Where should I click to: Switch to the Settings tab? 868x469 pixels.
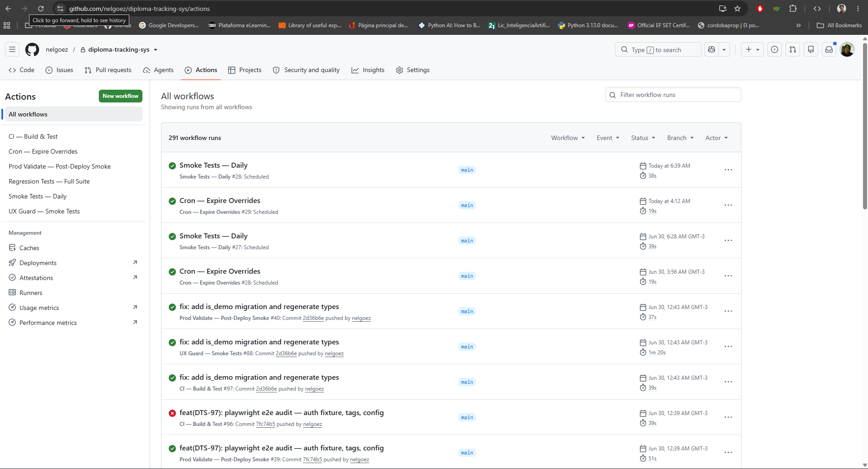click(413, 70)
